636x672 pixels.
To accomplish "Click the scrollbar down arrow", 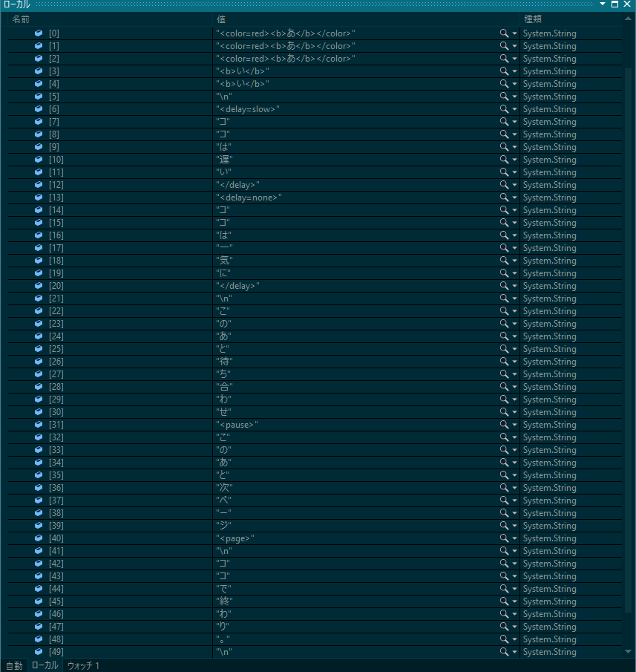I will 629,651.
